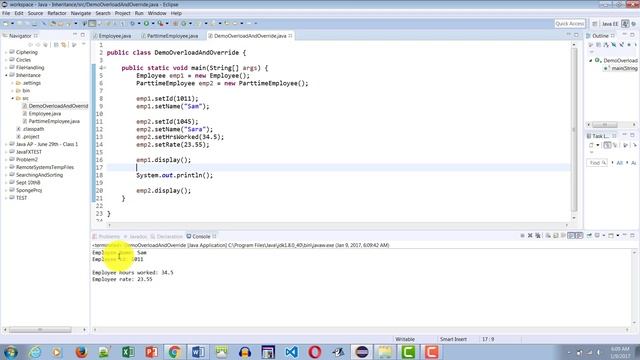Switch to ParttimeEmployee.java editor tab
The image size is (640, 360).
pos(171,36)
